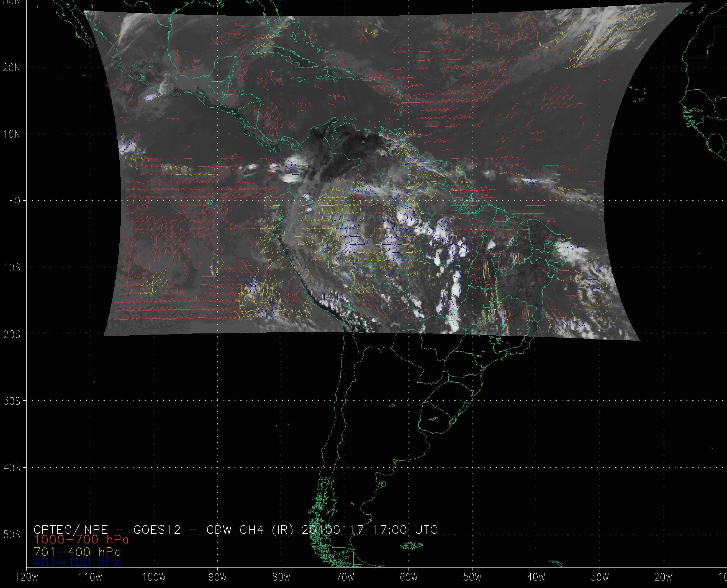
Task: Click the 20N latitude axis label
Action: pyautogui.click(x=12, y=68)
